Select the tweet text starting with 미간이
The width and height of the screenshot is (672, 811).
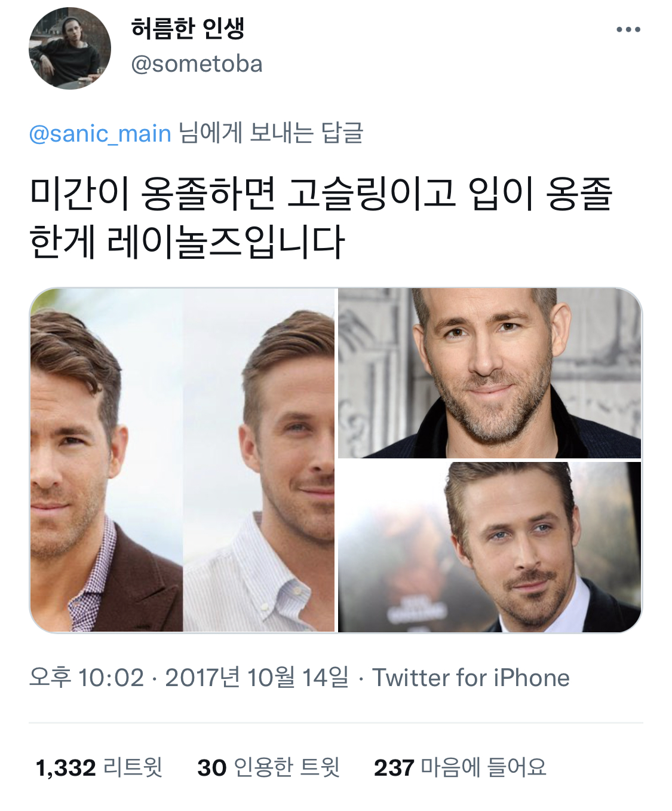click(321, 218)
